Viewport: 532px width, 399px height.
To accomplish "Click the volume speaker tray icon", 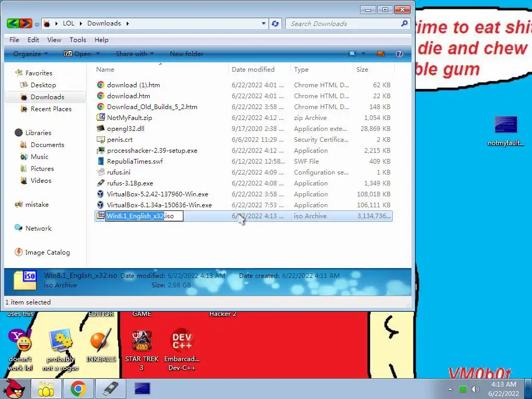I will click(x=475, y=389).
